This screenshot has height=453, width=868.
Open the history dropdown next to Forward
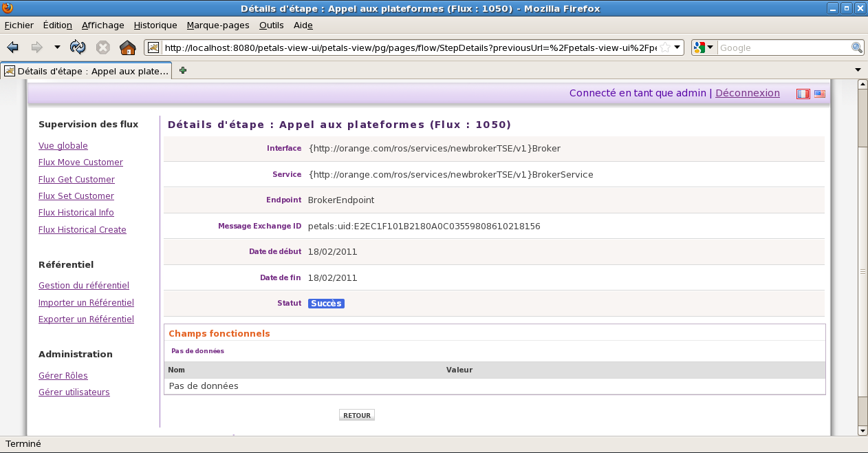coord(57,48)
